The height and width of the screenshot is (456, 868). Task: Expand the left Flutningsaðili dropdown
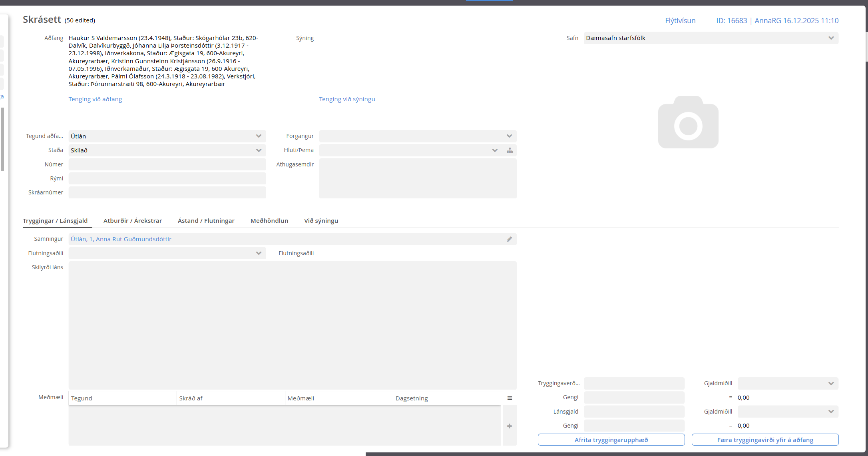pyautogui.click(x=259, y=253)
